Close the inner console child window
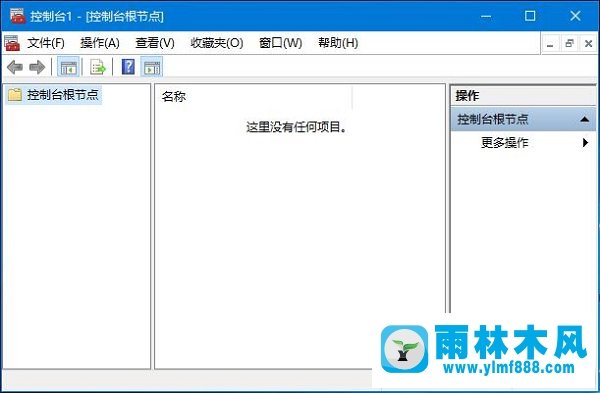This screenshot has height=393, width=600. coord(589,44)
